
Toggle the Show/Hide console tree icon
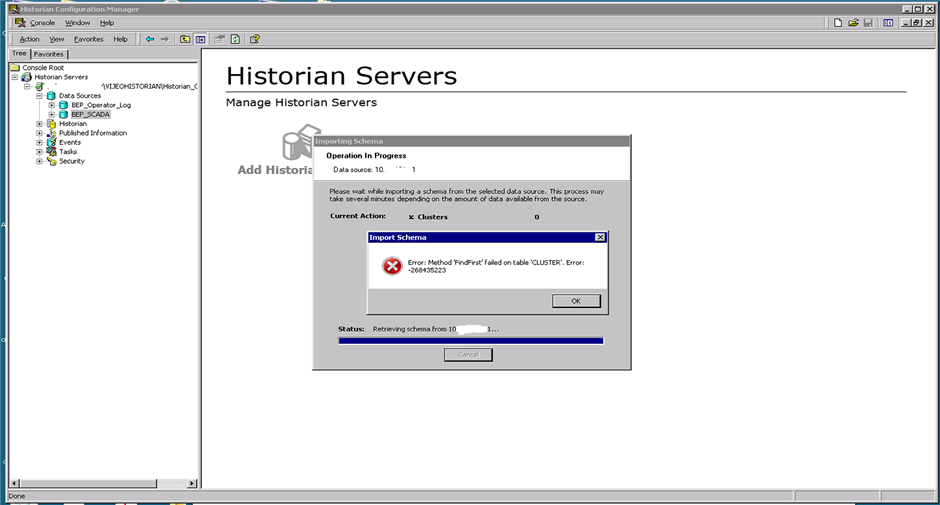(x=200, y=39)
